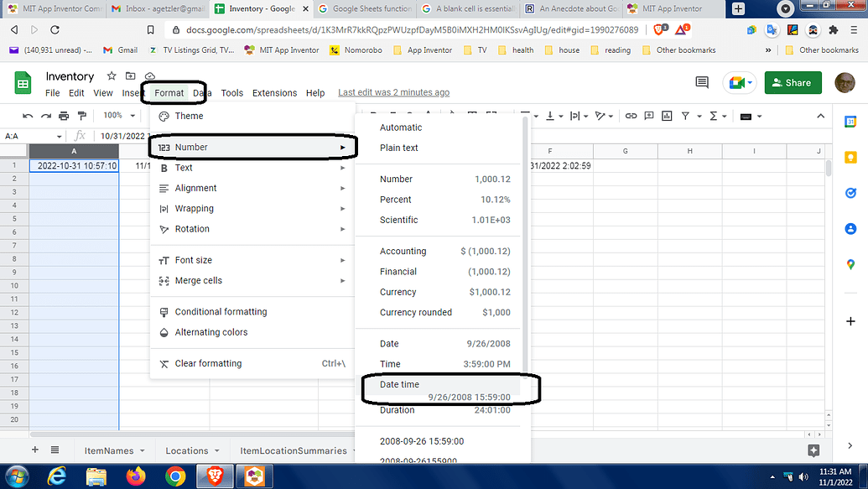Open the zoom level dropdown

coord(117,117)
